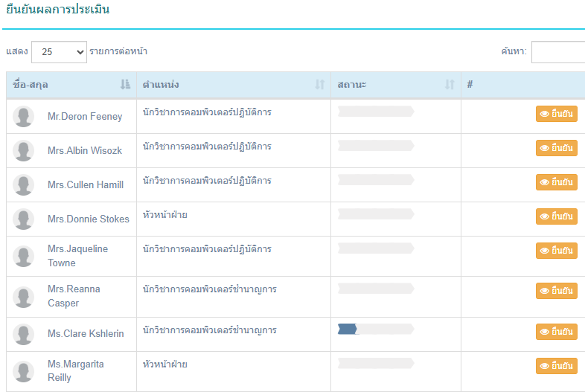Click the name text Mrs.Albin Wisozk
Screen dimensions: 585x392
[x=85, y=151]
